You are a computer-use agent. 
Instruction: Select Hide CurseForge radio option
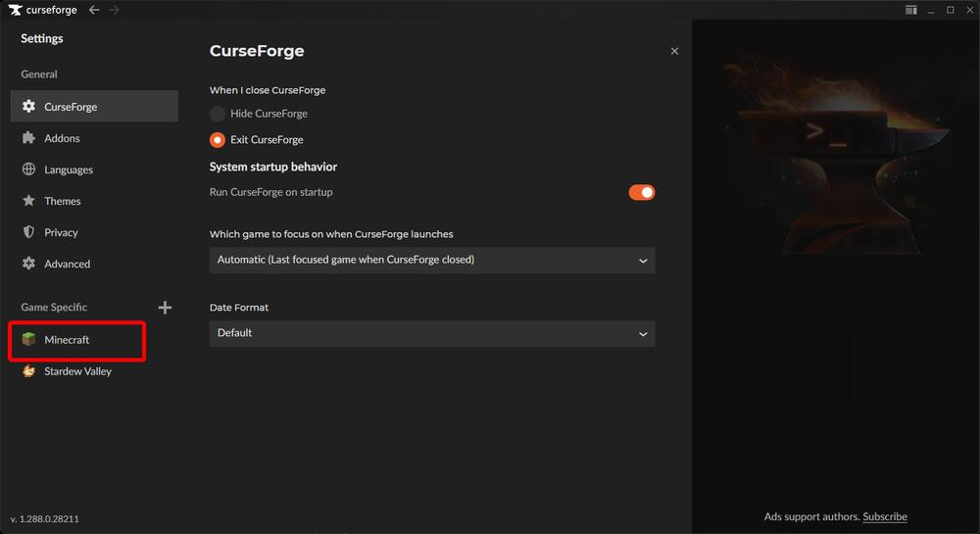pyautogui.click(x=218, y=114)
